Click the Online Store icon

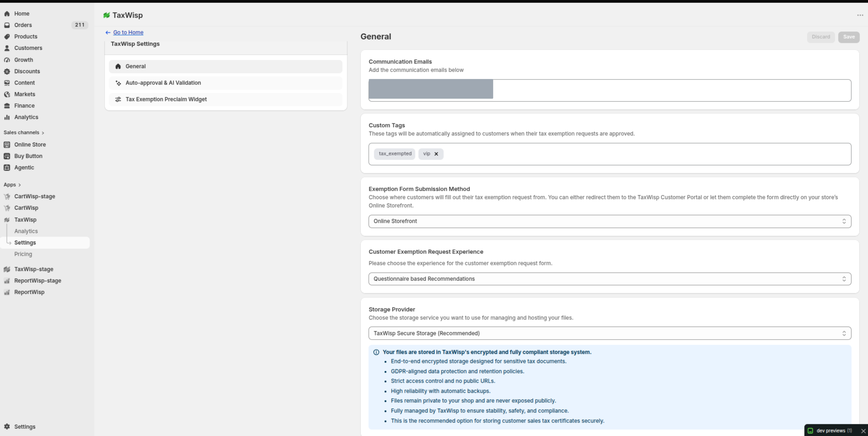tap(7, 144)
